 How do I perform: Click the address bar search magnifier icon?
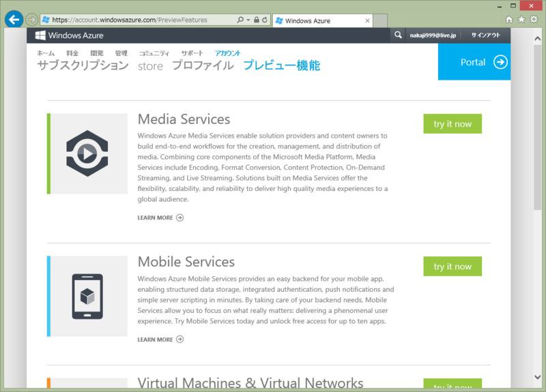click(x=240, y=20)
